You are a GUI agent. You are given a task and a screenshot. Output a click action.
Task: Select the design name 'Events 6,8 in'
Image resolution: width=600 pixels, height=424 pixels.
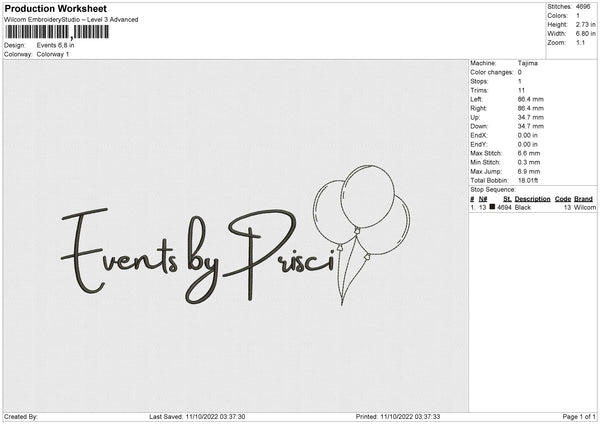tap(55, 45)
